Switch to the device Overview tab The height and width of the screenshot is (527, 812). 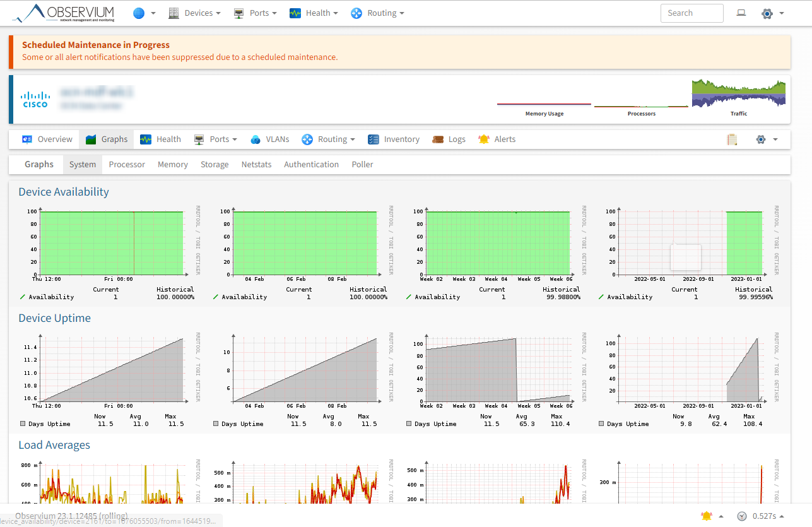[x=47, y=139]
